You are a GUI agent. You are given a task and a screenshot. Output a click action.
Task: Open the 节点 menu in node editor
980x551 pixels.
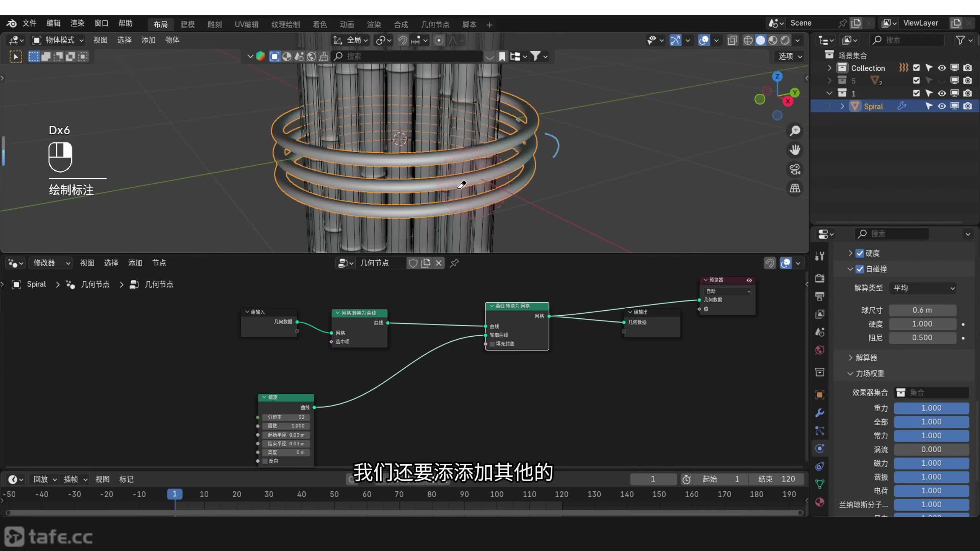159,263
